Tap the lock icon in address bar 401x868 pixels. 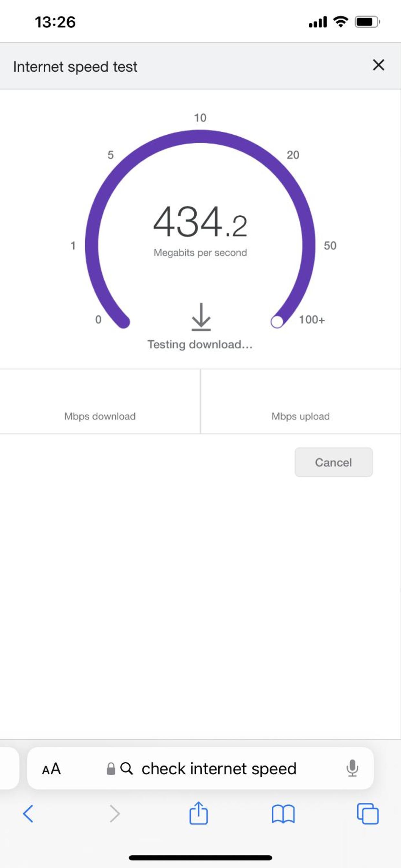click(x=111, y=769)
